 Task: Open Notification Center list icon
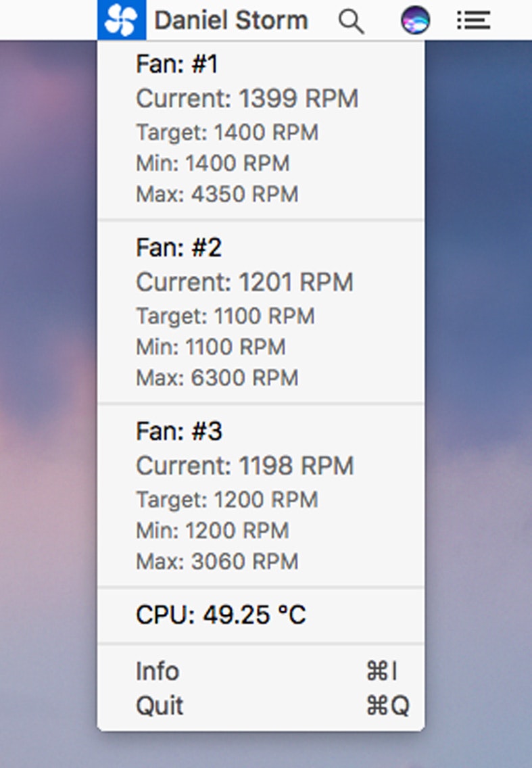coord(473,21)
